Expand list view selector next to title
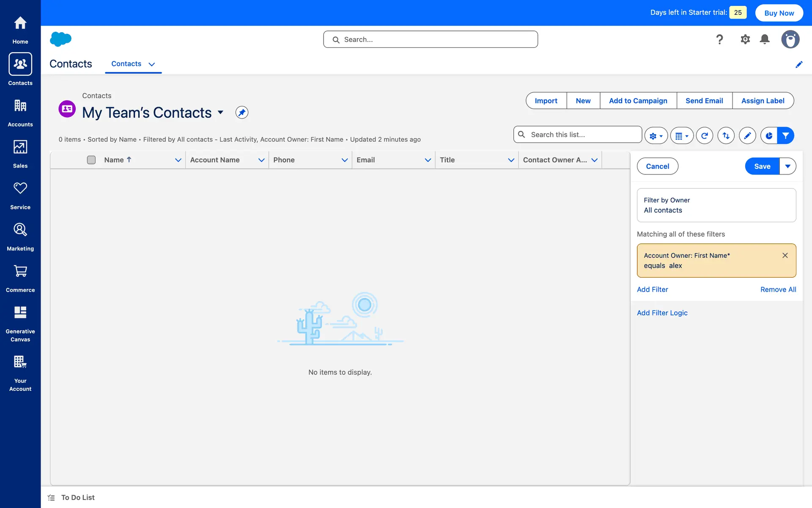812x508 pixels. [220, 113]
